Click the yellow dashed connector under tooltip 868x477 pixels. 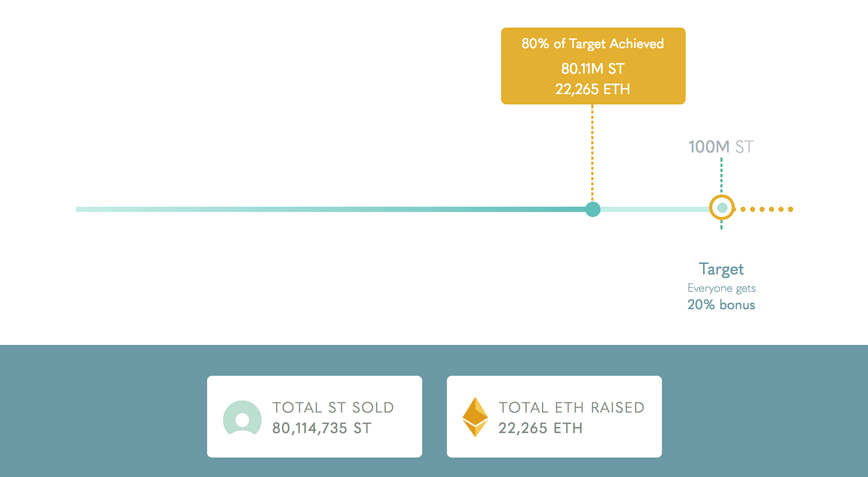point(592,153)
